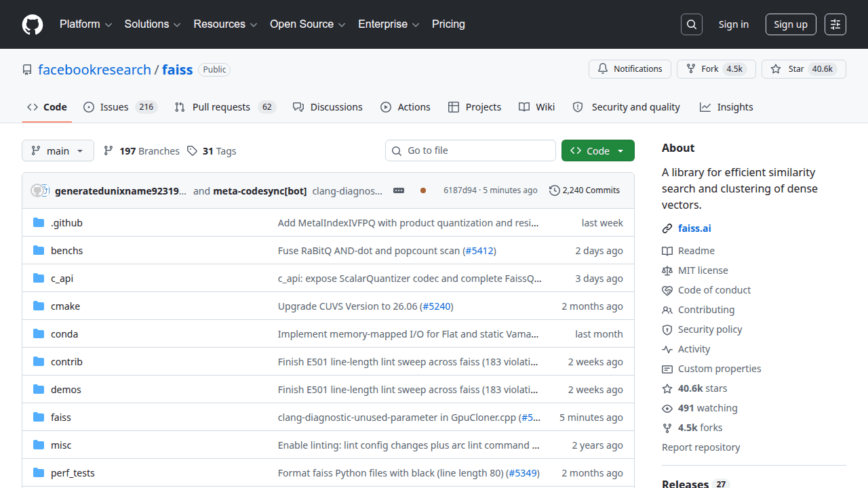Switch to the Actions tab
The height and width of the screenshot is (488, 868).
tap(406, 107)
